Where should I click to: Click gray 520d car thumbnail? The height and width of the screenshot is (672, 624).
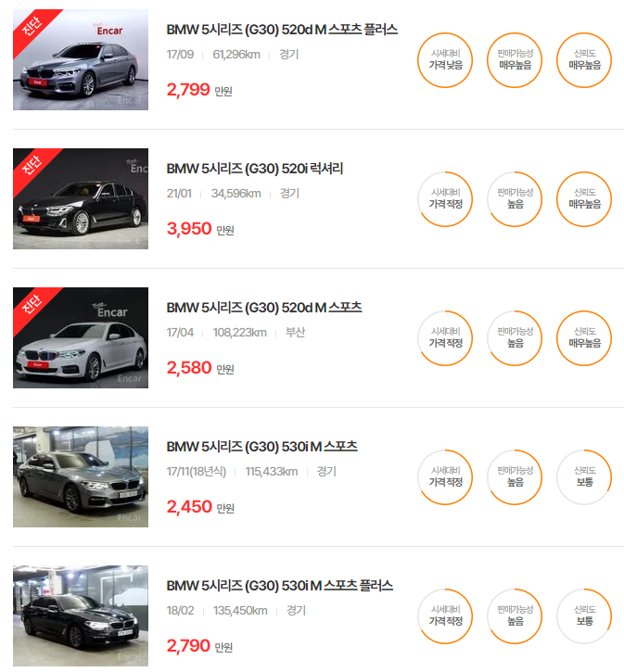(81, 60)
